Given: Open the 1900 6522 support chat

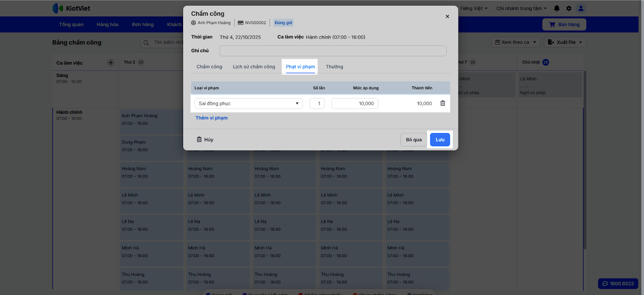Looking at the screenshot, I should 618,283.
